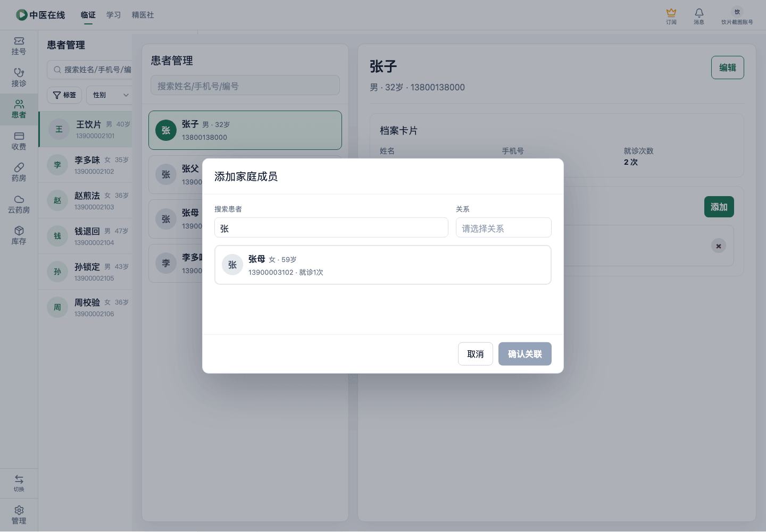The image size is (766, 532).
Task: Select patient 周校验 name
Action: [x=87, y=302]
